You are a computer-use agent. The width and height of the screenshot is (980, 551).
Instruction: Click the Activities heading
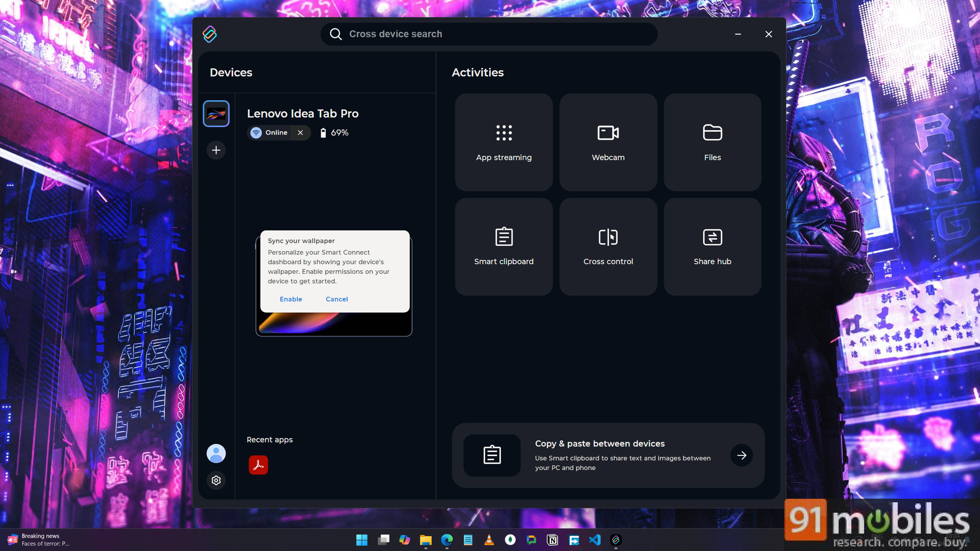pyautogui.click(x=477, y=73)
